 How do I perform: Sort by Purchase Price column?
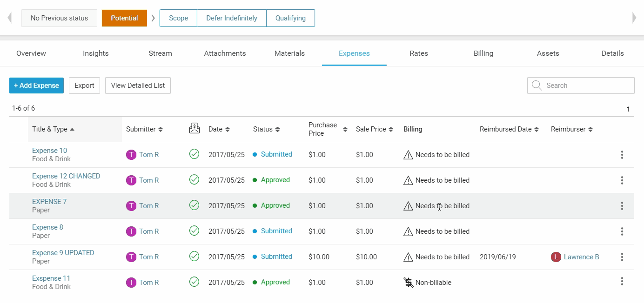[328, 129]
